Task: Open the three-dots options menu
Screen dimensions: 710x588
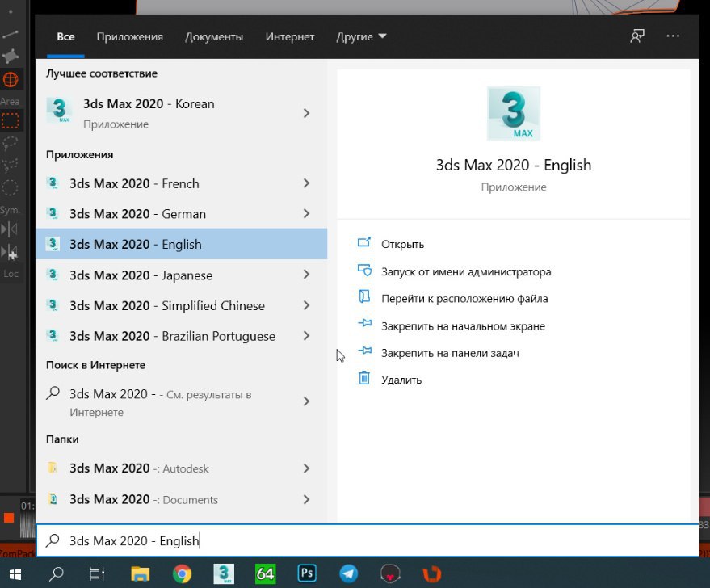Action: (x=673, y=36)
